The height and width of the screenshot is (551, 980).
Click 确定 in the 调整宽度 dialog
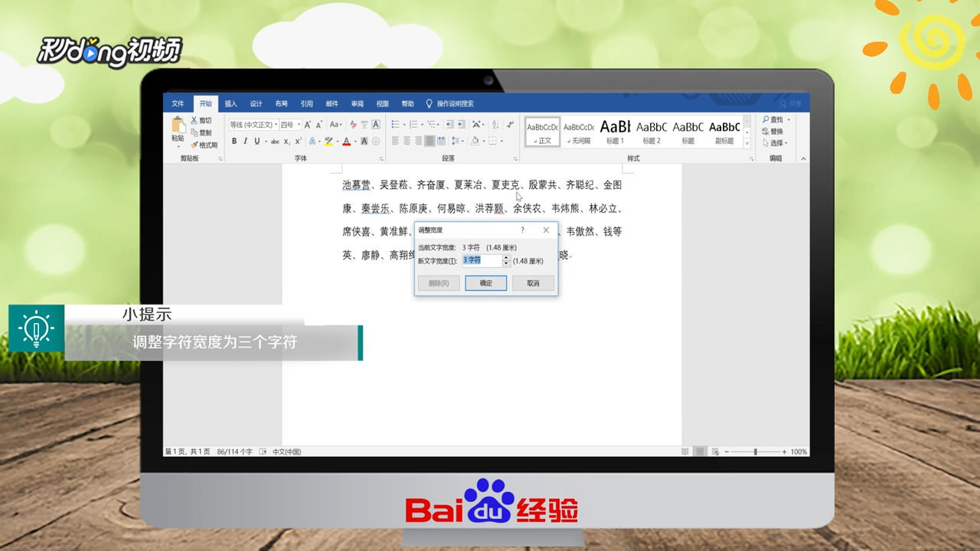[486, 283]
